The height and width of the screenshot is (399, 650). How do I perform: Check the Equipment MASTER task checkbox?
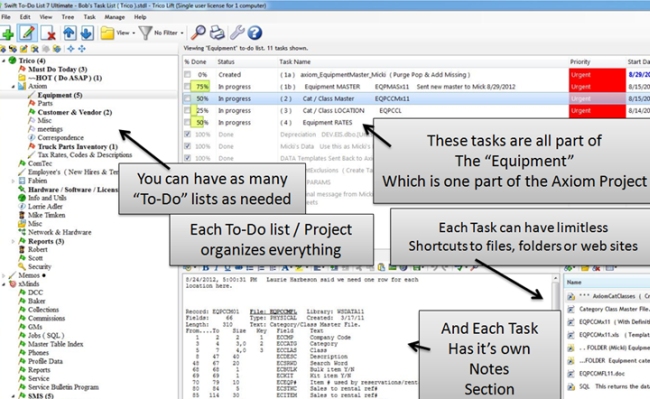187,87
